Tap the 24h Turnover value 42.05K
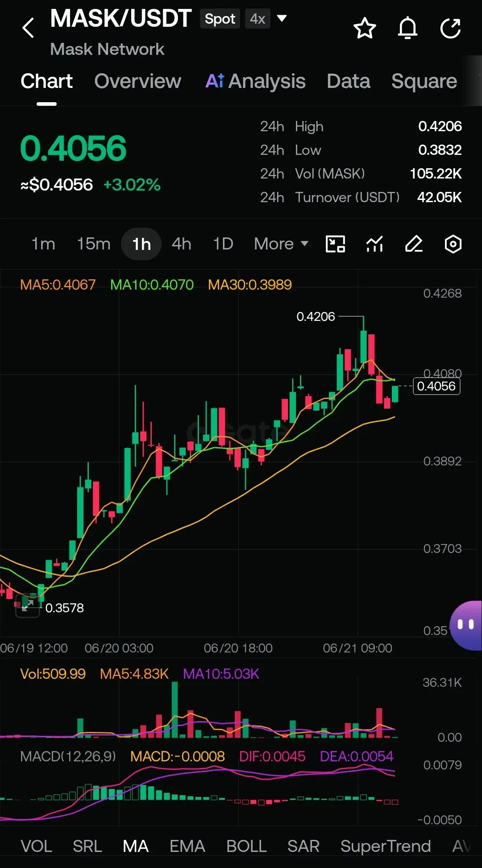This screenshot has height=868, width=482. click(x=440, y=197)
